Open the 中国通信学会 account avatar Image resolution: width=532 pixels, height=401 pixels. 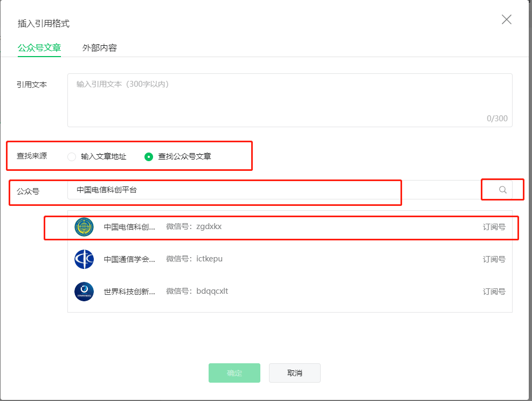[x=84, y=259]
